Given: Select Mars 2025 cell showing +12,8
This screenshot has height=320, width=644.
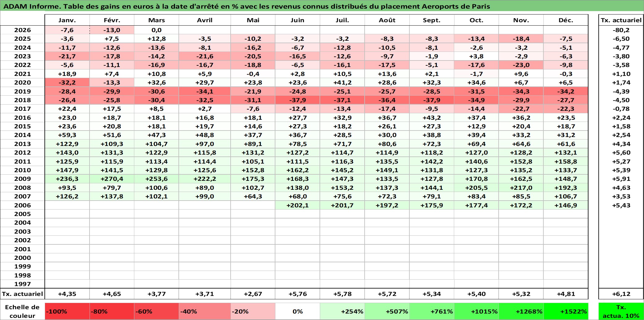Looking at the screenshot, I should pyautogui.click(x=157, y=39).
